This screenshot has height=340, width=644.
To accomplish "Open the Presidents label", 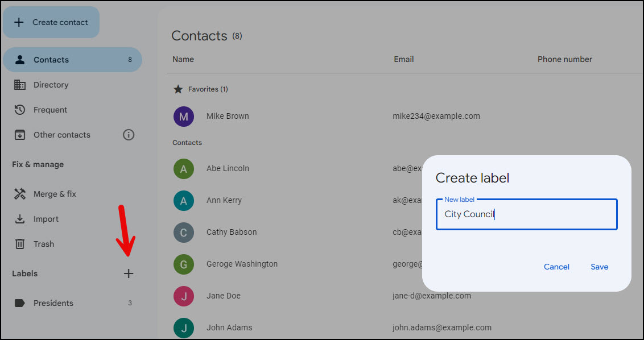I will pyautogui.click(x=54, y=302).
